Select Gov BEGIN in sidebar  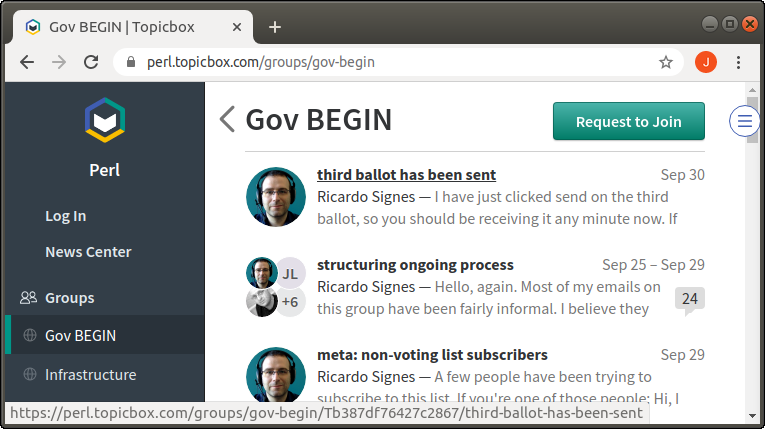[x=80, y=336]
